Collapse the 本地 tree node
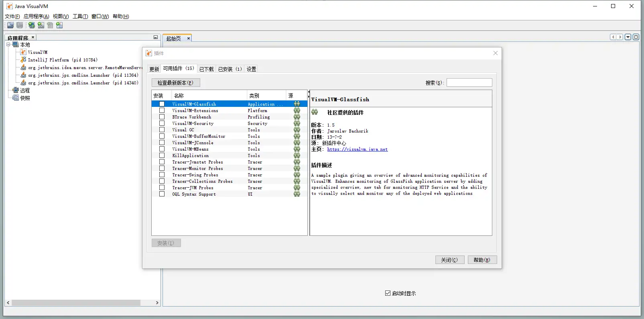Screen dimensions: 644x319 click(8, 45)
